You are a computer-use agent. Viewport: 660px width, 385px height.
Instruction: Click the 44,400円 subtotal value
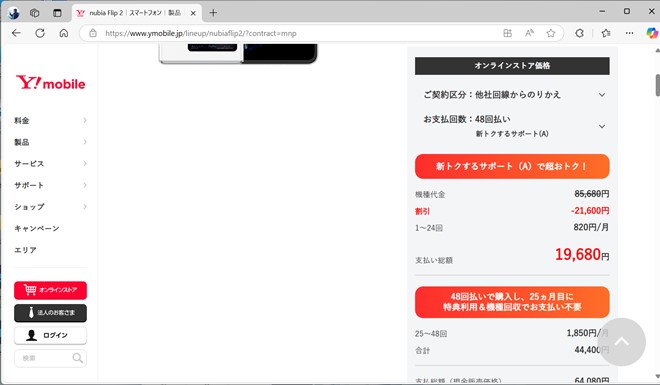[592, 350]
